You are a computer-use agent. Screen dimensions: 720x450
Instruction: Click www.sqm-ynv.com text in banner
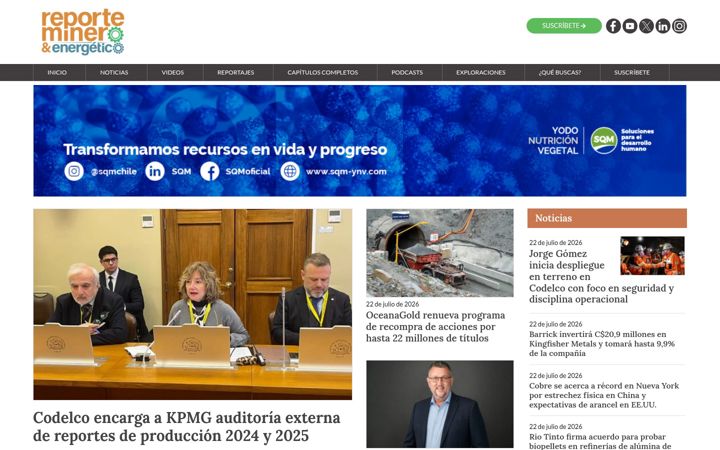coord(346,171)
